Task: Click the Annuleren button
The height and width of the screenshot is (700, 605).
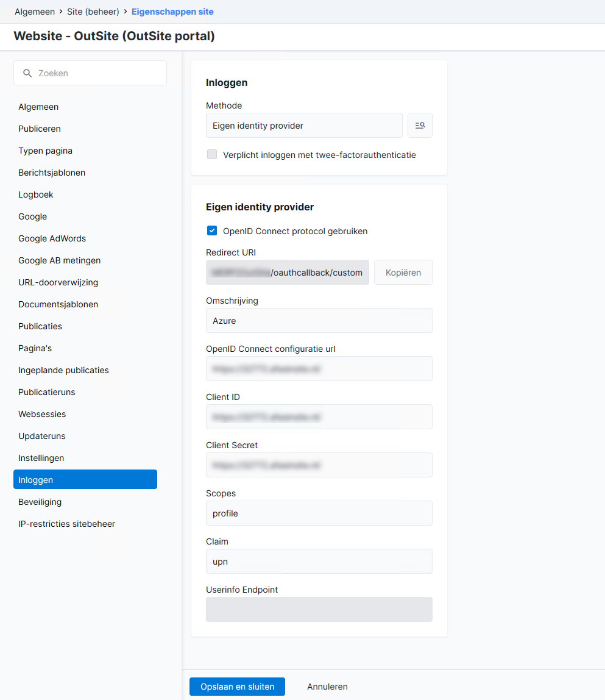Action: click(327, 687)
